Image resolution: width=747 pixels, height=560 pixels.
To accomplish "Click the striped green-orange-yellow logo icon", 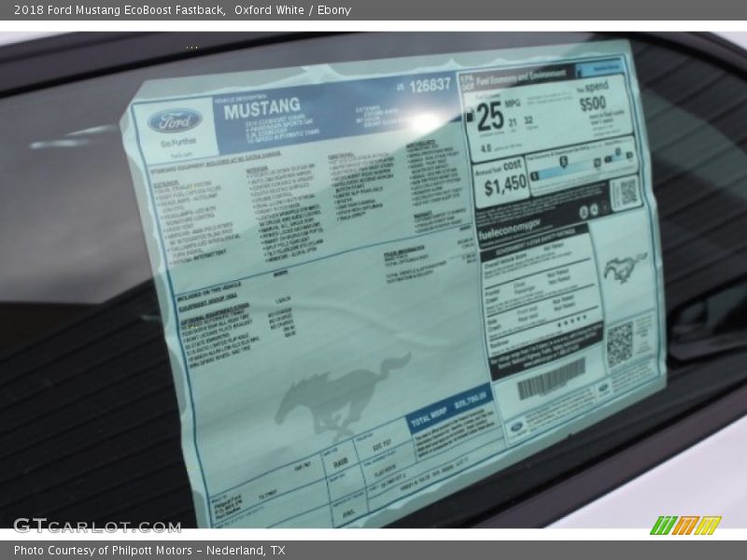I will click(x=685, y=525).
